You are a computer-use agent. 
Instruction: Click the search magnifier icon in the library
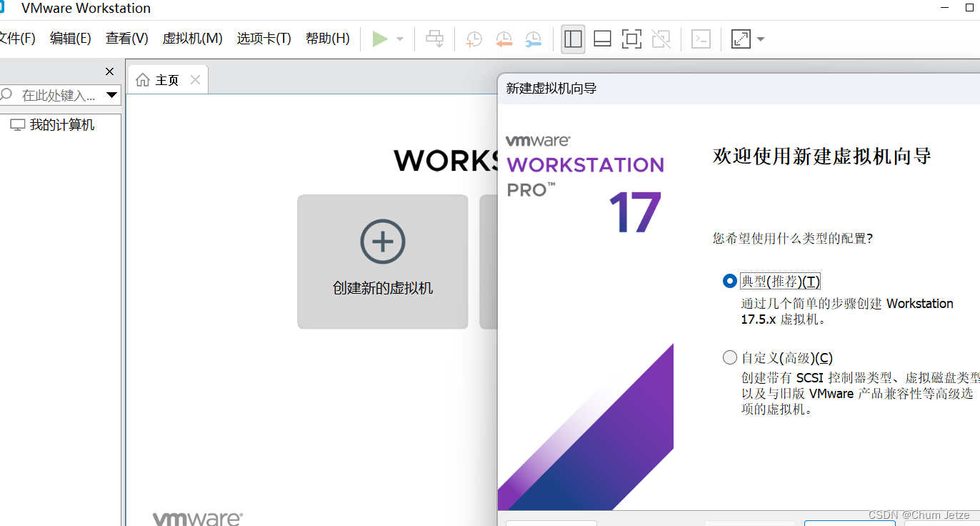click(x=7, y=95)
